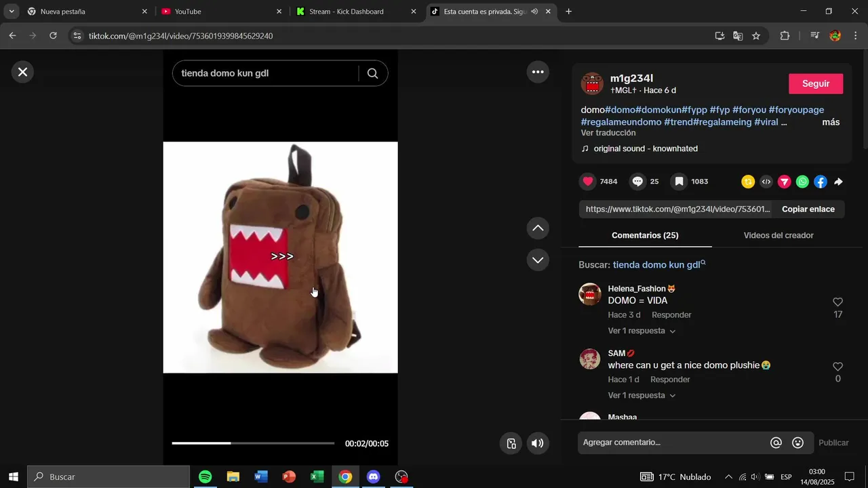
Task: Open 'original sound - knownhated' music link
Action: tap(646, 148)
